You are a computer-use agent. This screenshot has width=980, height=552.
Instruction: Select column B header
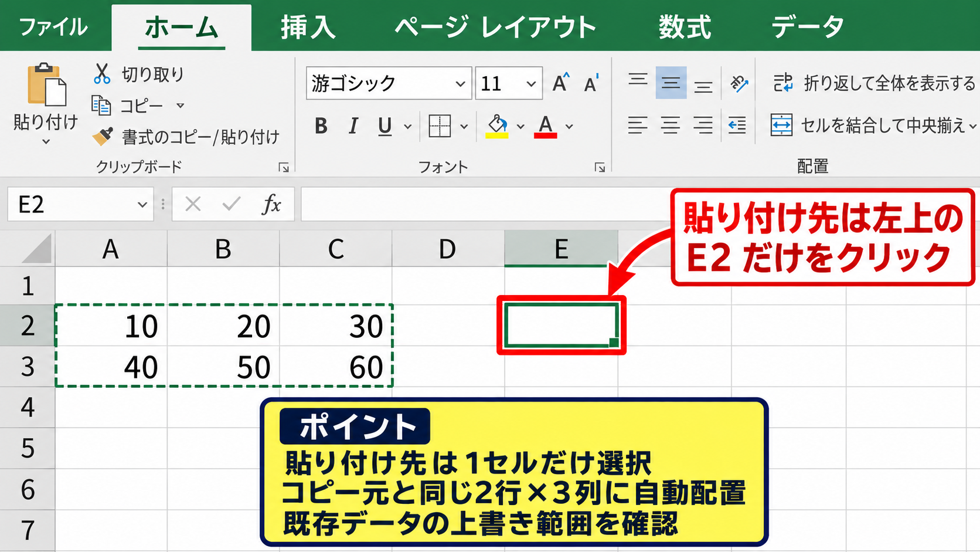click(x=223, y=249)
